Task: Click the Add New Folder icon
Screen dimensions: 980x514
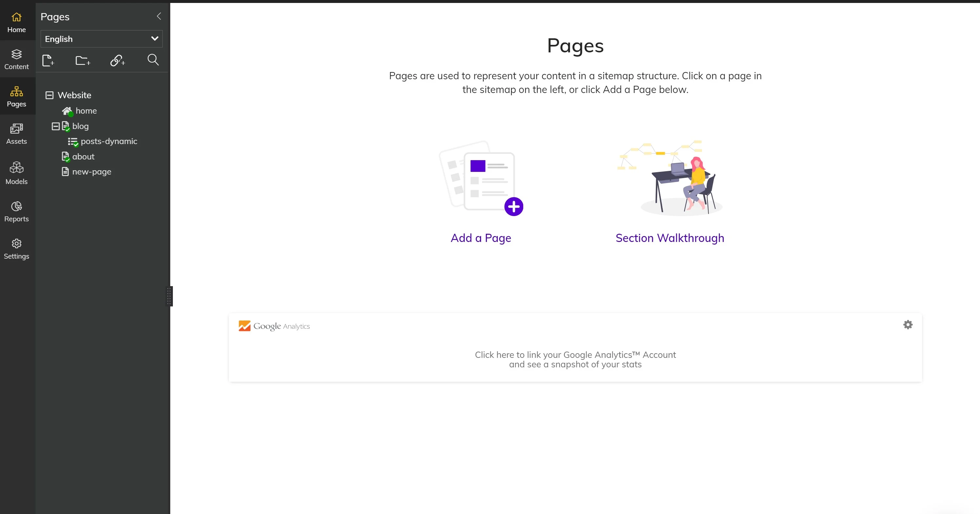Action: point(83,60)
